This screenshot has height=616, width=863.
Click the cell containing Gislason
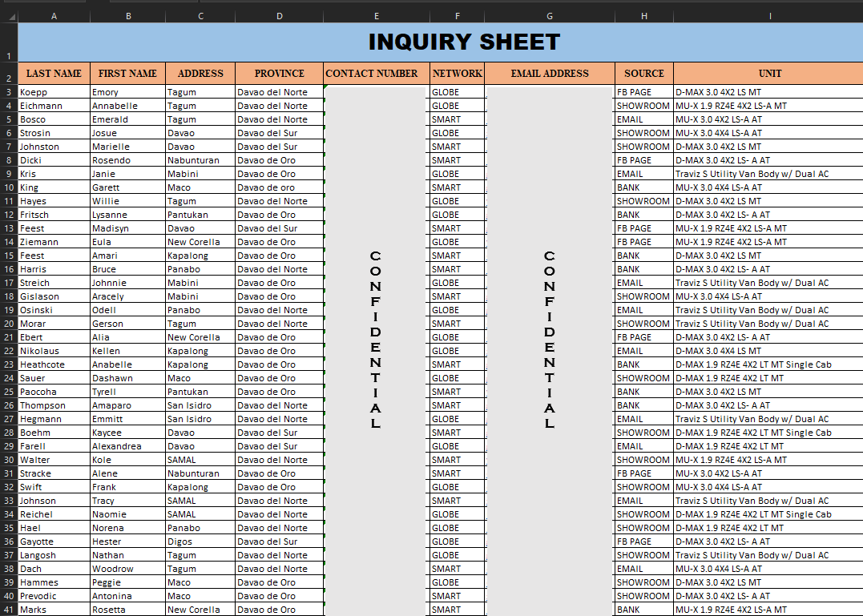(54, 296)
